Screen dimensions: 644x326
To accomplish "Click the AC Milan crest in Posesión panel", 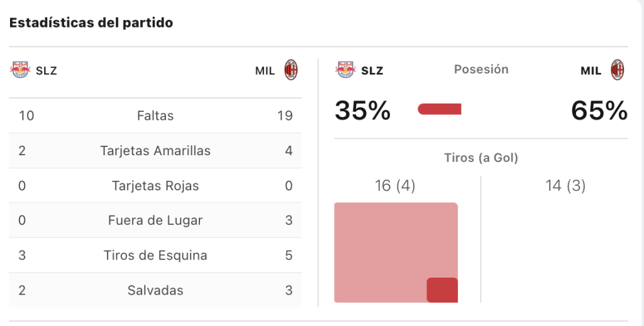I will pos(618,70).
